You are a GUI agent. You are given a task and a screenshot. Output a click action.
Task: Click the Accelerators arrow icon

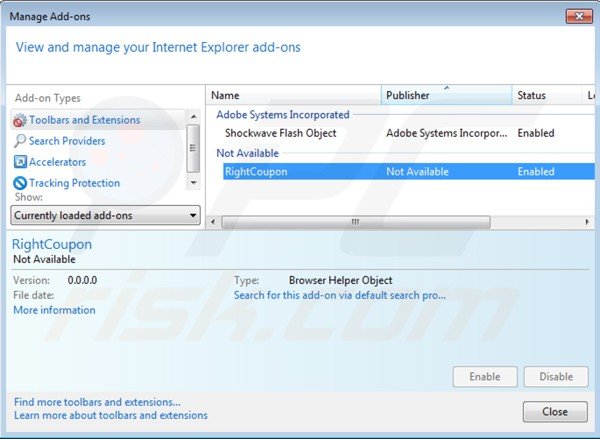(x=20, y=162)
